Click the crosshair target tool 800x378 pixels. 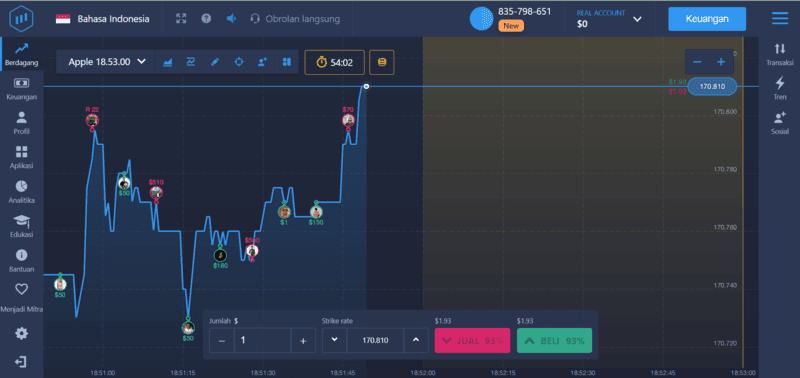coord(239,62)
